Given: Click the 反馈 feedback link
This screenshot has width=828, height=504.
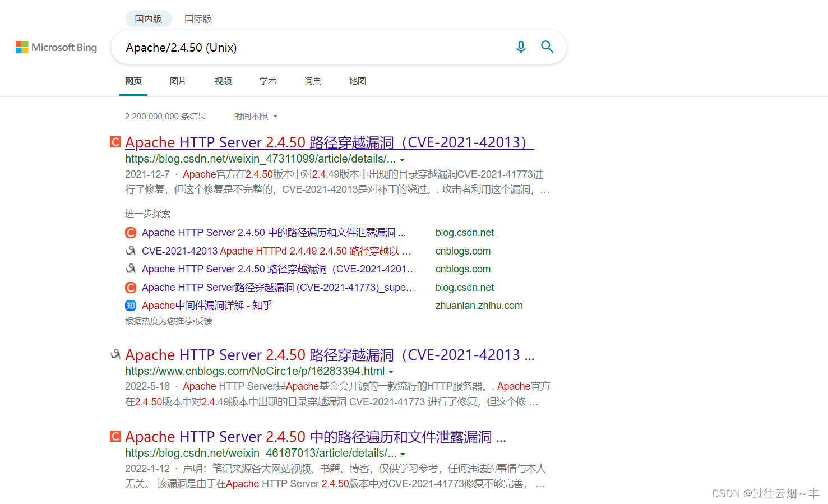Looking at the screenshot, I should [x=203, y=321].
